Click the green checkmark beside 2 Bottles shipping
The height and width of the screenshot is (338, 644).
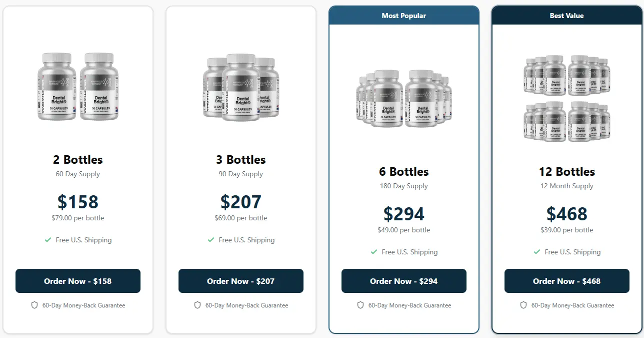click(47, 240)
